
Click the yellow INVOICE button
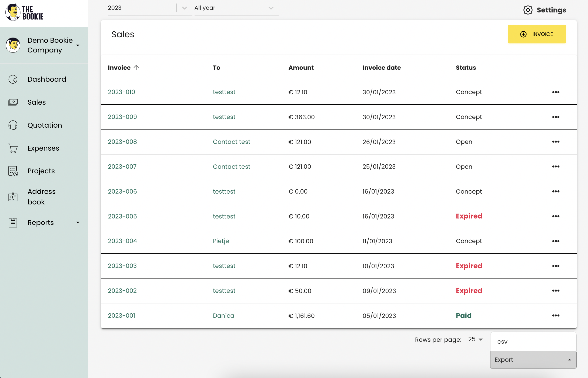tap(537, 34)
